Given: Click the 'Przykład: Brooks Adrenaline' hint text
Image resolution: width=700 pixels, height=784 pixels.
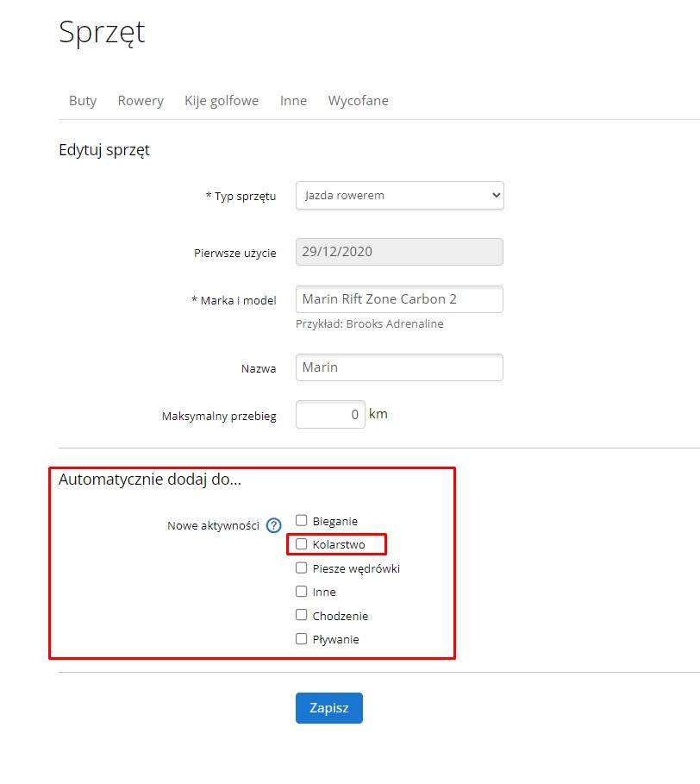Looking at the screenshot, I should (370, 324).
